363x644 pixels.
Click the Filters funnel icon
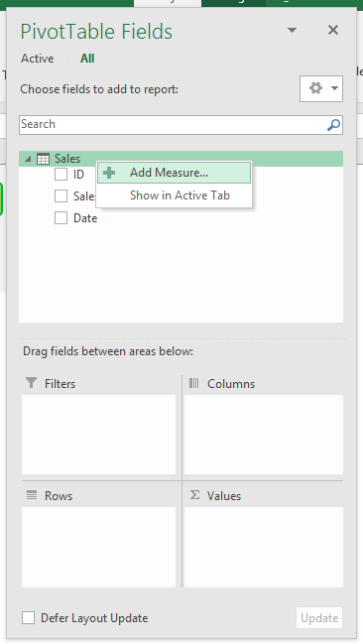click(x=31, y=383)
